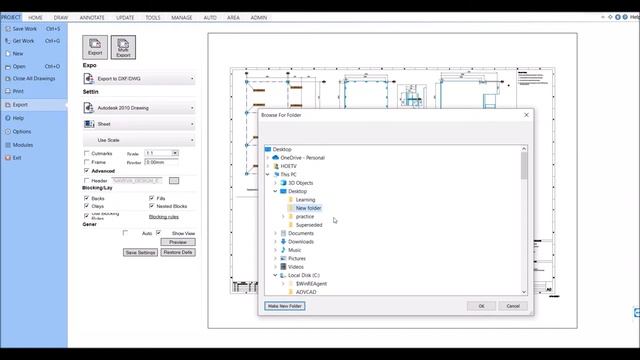Click the Open folder icon in sidebar
Screen dimensions: 640x360
coord(8,66)
